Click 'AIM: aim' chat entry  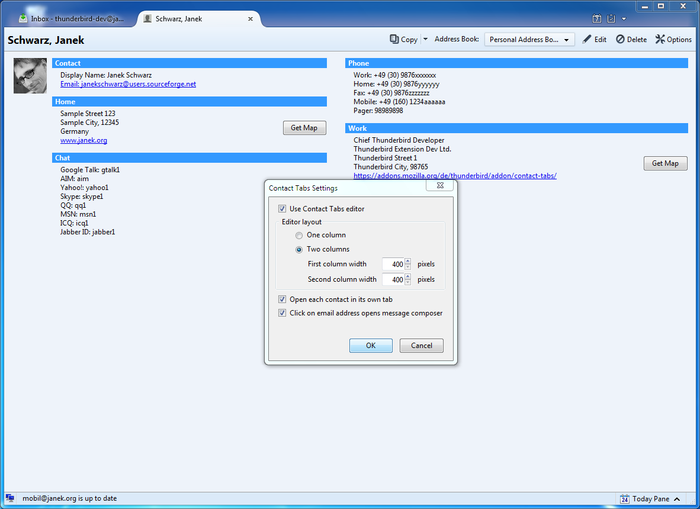point(75,179)
